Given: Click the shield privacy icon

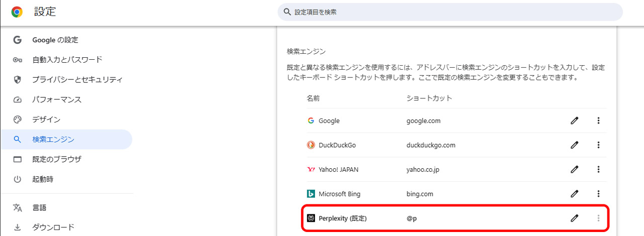Looking at the screenshot, I should 18,80.
